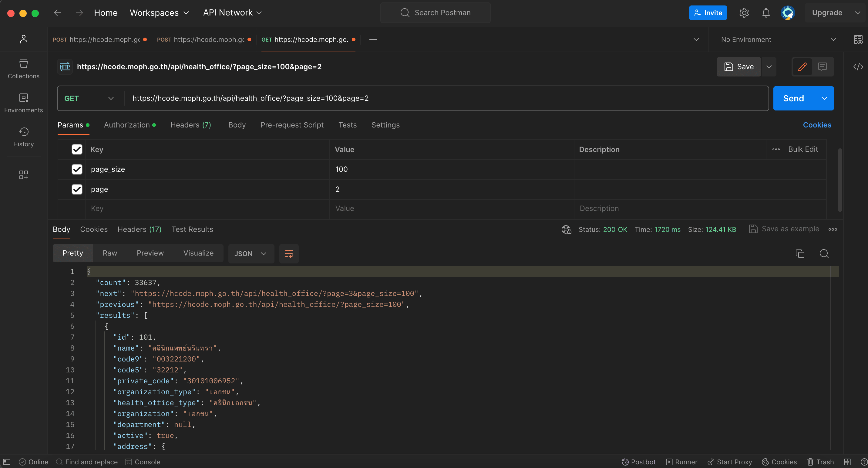The width and height of the screenshot is (868, 468).
Task: Click the search response magnifier icon
Action: pyautogui.click(x=824, y=253)
